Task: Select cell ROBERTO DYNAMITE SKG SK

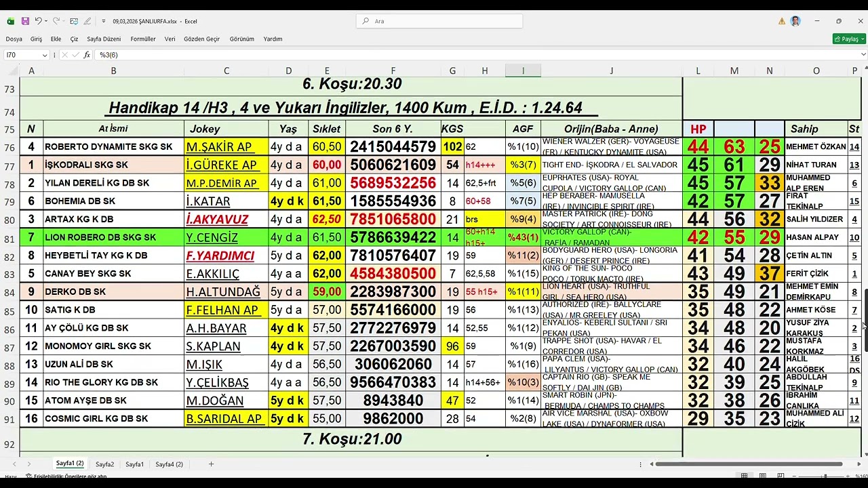Action: click(x=113, y=146)
